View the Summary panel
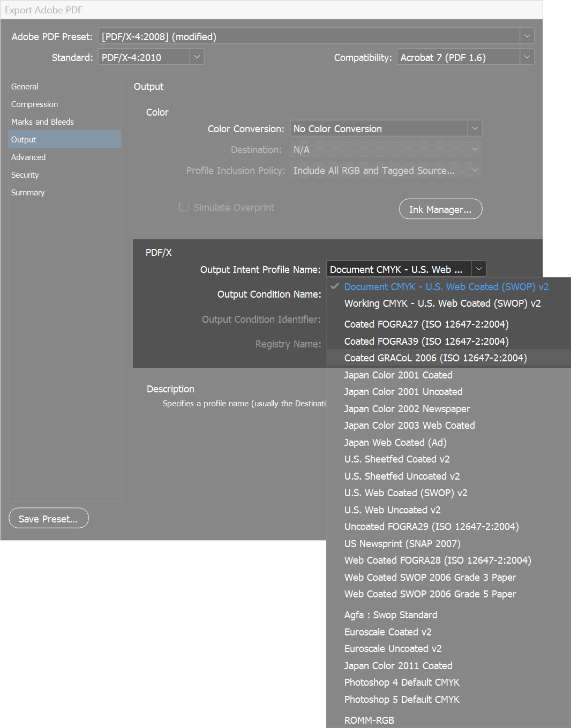Image resolution: width=571 pixels, height=728 pixels. (x=28, y=192)
